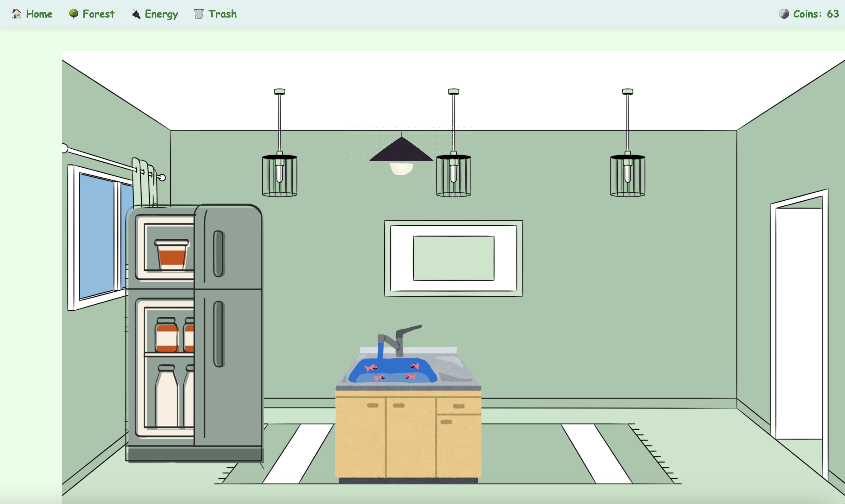
Task: Click the framed picture on wall
Action: tap(454, 258)
